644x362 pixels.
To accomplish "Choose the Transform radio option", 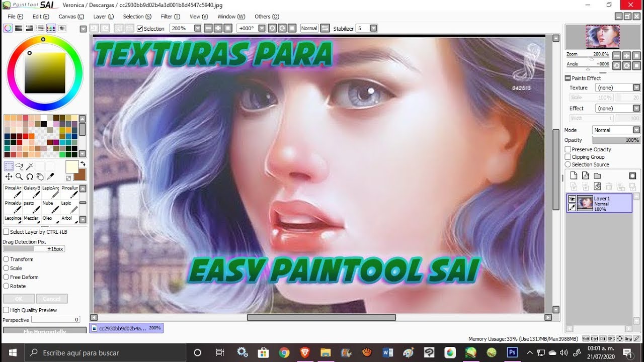I will [x=6, y=259].
